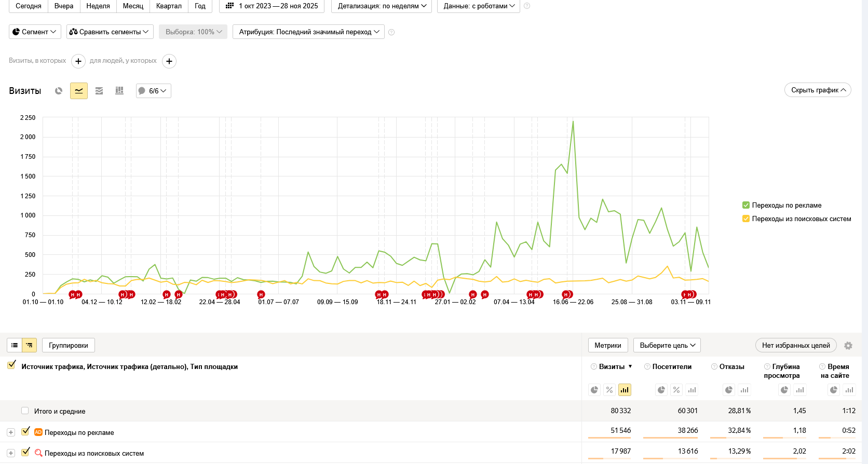The image size is (868, 464).
Task: Check the Итого и средние checkbox
Action: (25, 411)
